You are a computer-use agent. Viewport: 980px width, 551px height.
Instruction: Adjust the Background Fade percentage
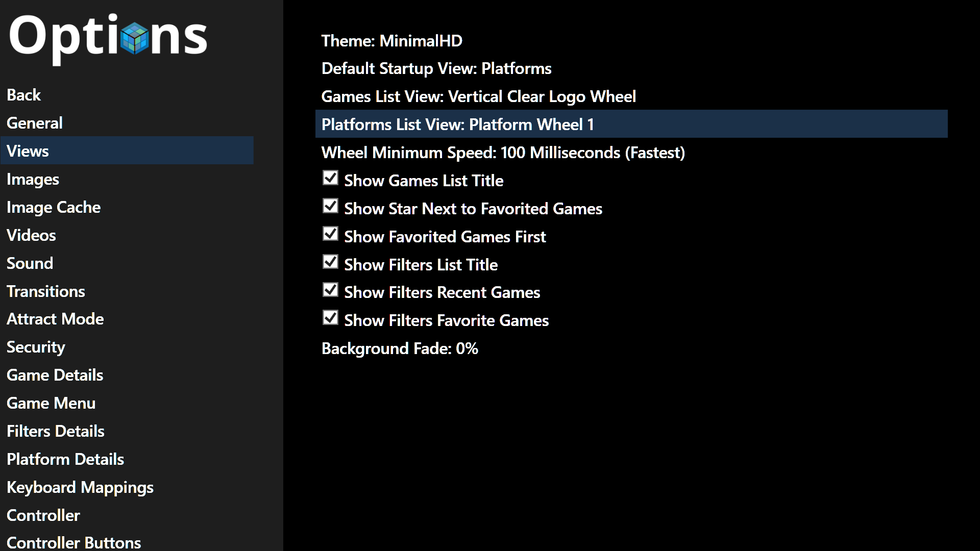pyautogui.click(x=631, y=348)
